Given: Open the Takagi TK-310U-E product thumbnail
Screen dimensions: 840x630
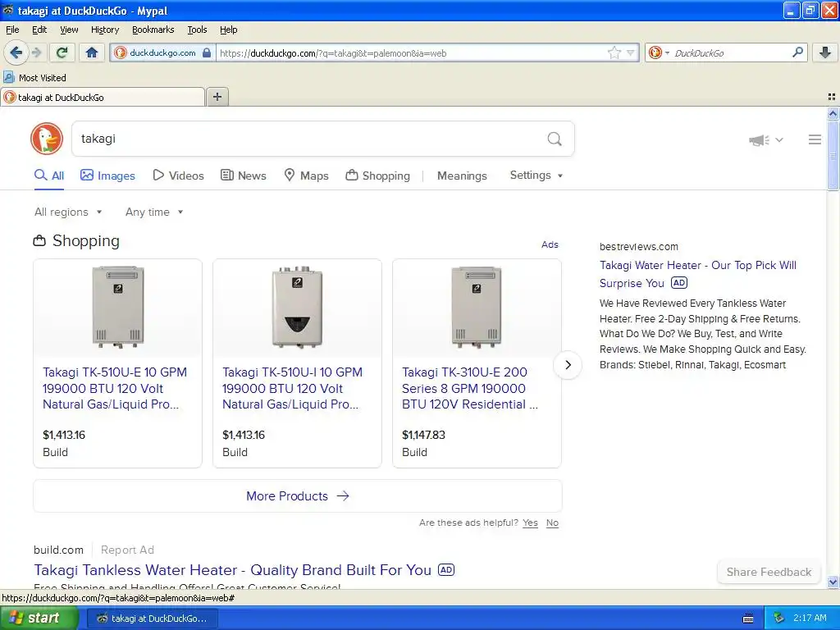Looking at the screenshot, I should click(477, 307).
